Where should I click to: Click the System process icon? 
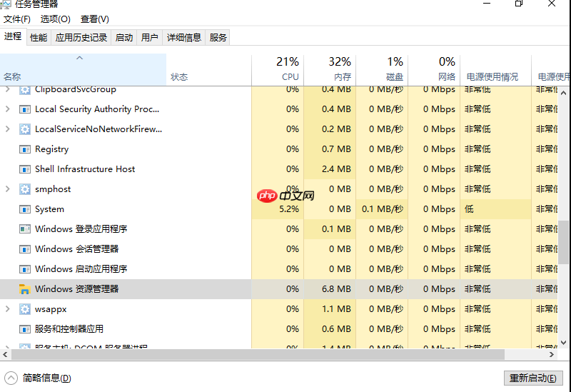pos(25,209)
